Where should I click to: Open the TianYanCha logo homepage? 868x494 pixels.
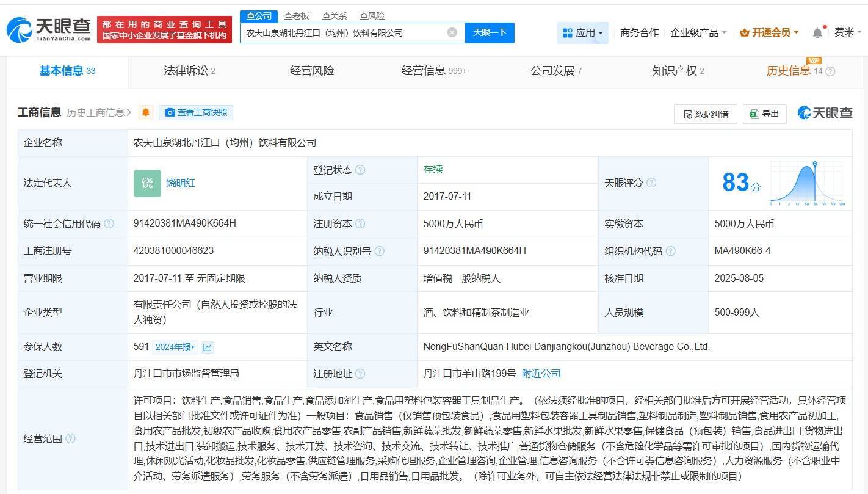tap(49, 29)
